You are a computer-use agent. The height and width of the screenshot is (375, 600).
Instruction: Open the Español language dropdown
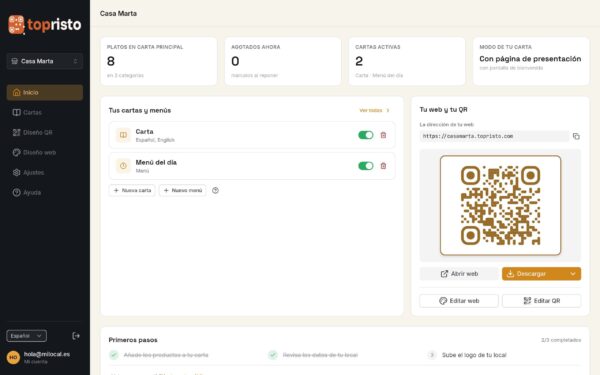click(26, 336)
